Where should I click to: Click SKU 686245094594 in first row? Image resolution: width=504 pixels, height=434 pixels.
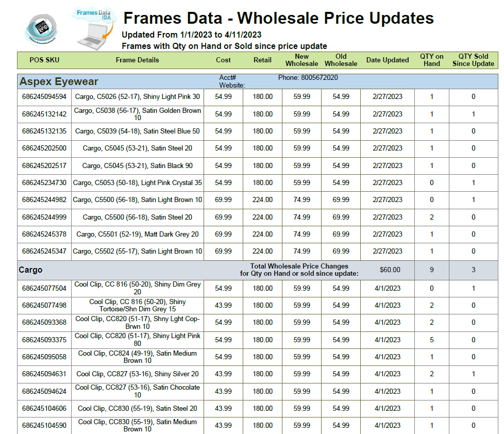coord(44,97)
